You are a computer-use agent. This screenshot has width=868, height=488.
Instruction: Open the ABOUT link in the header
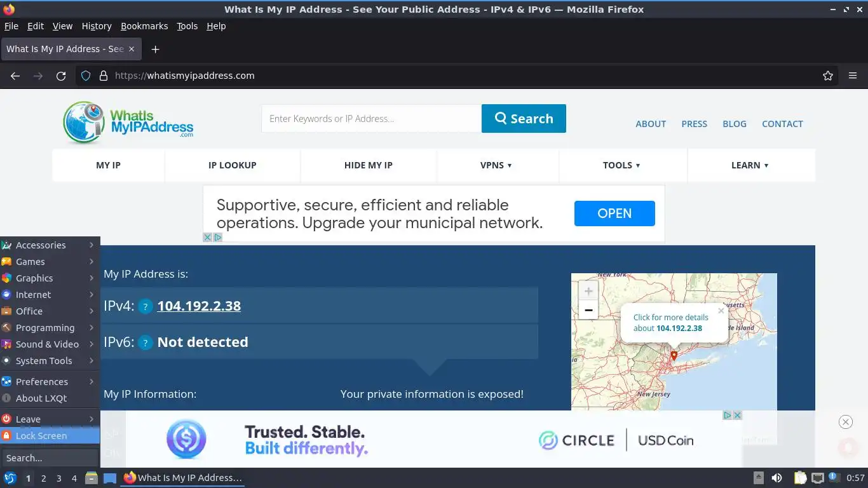(651, 124)
